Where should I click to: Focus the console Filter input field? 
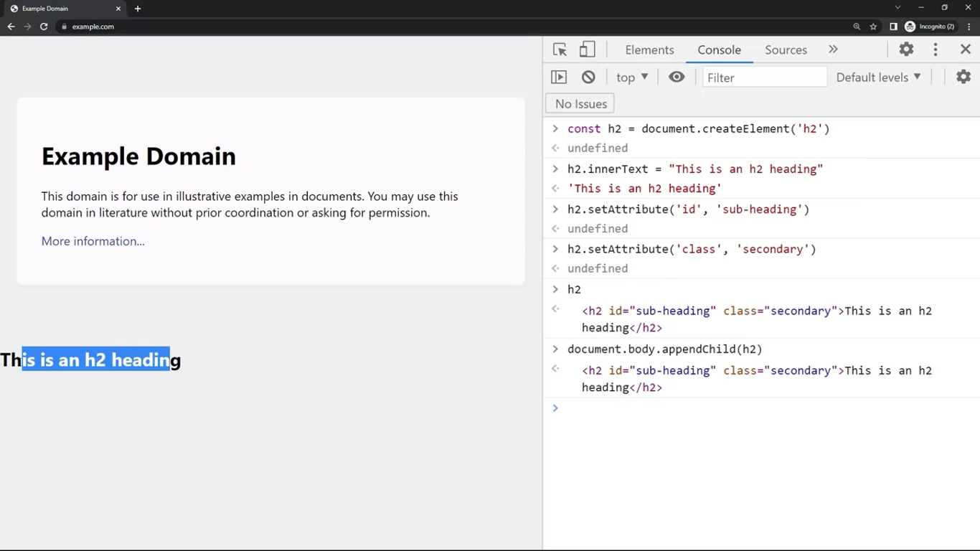click(x=764, y=77)
